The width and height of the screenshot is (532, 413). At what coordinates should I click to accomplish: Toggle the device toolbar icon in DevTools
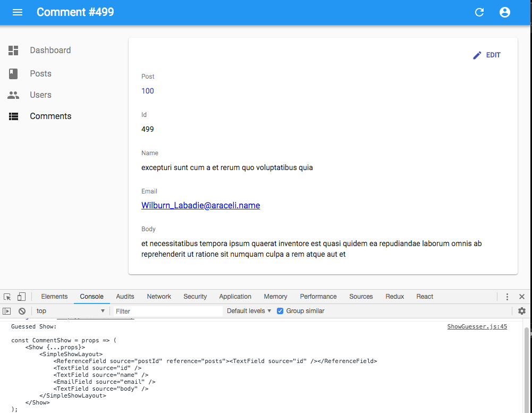(21, 297)
